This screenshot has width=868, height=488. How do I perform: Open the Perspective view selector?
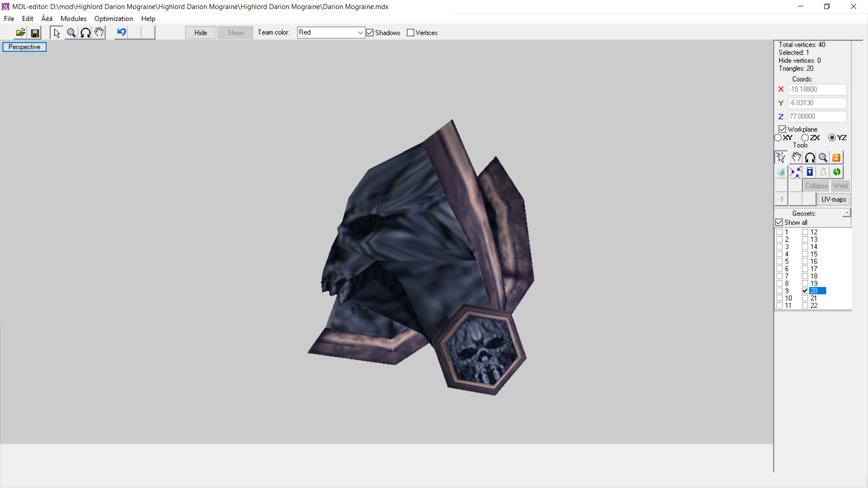pos(24,47)
